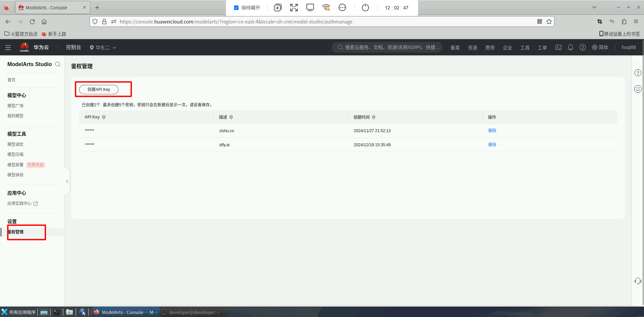Delete the zishu.co API key
This screenshot has width=644, height=317.
pos(492,131)
